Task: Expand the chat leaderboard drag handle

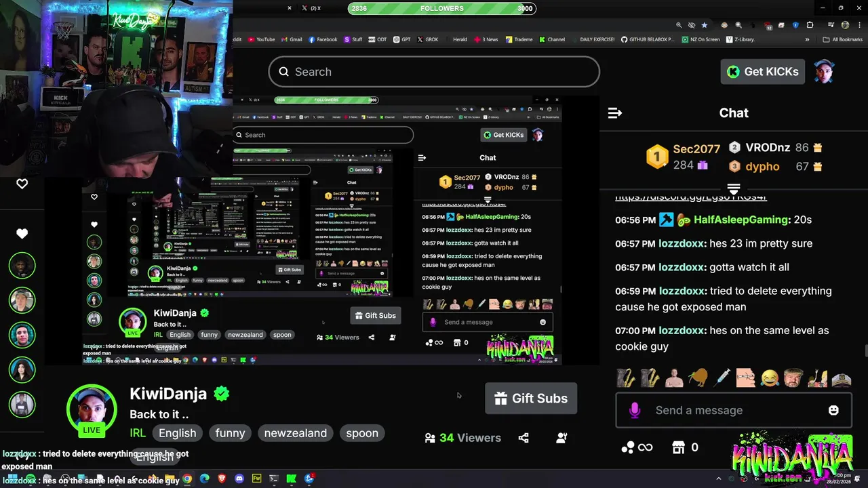Action: (733, 188)
